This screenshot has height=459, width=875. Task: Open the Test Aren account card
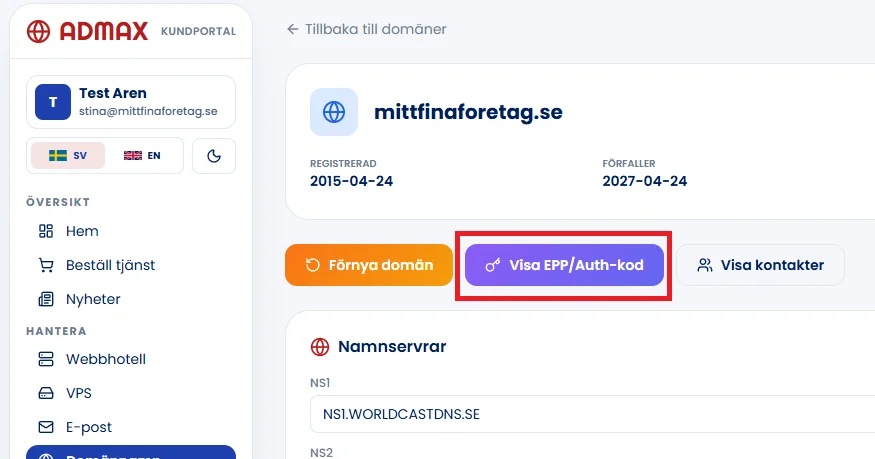(131, 102)
